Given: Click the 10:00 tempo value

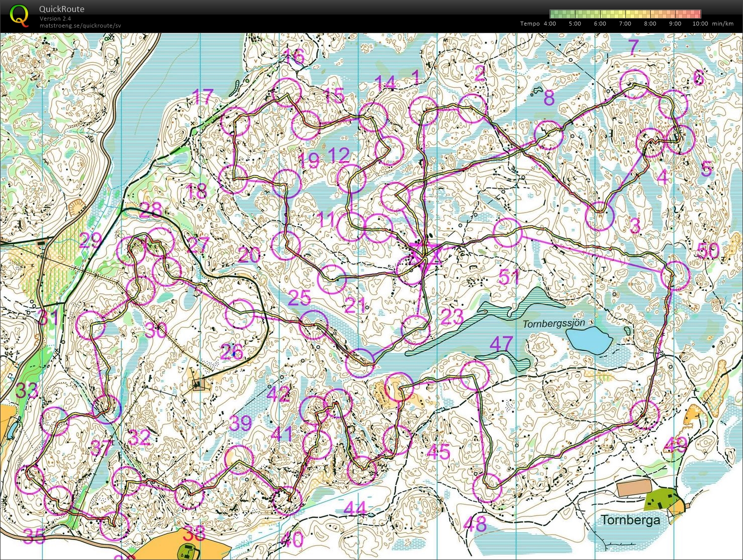Looking at the screenshot, I should [x=700, y=24].
